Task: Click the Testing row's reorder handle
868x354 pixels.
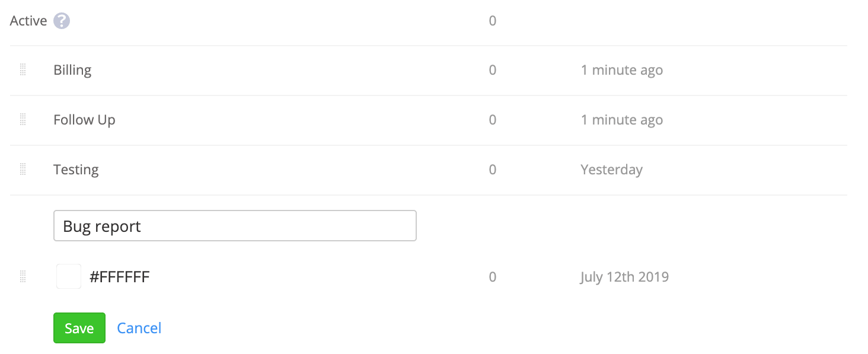Action: 23,170
